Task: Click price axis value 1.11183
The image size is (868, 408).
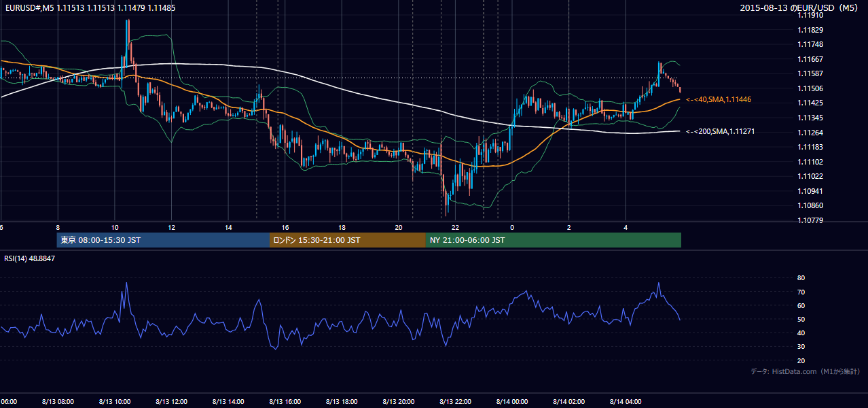Action: click(810, 147)
